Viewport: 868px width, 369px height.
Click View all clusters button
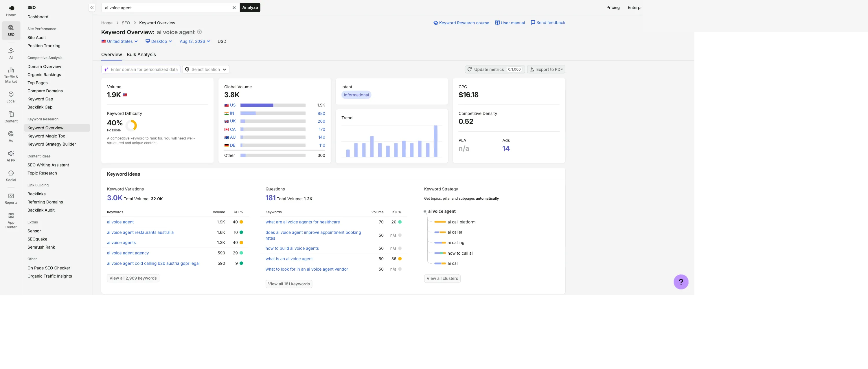[442, 278]
